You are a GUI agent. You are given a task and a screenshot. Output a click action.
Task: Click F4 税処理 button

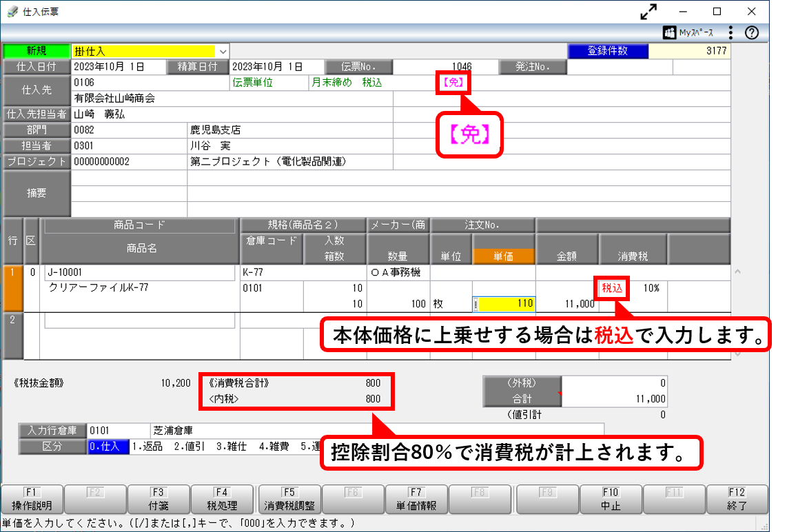(222, 499)
